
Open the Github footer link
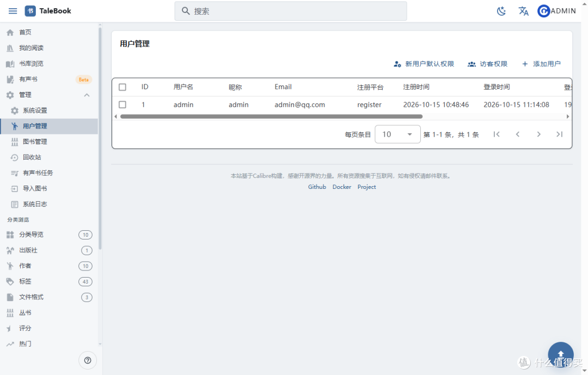tap(317, 187)
